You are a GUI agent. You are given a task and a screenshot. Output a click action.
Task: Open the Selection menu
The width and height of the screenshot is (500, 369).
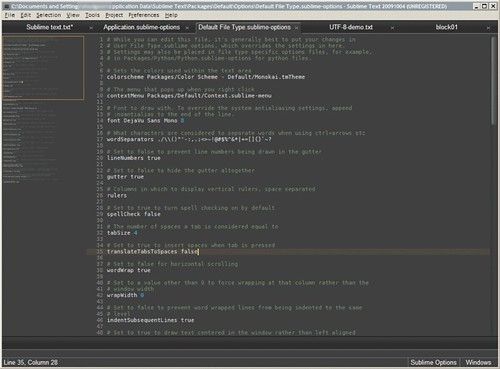click(49, 15)
